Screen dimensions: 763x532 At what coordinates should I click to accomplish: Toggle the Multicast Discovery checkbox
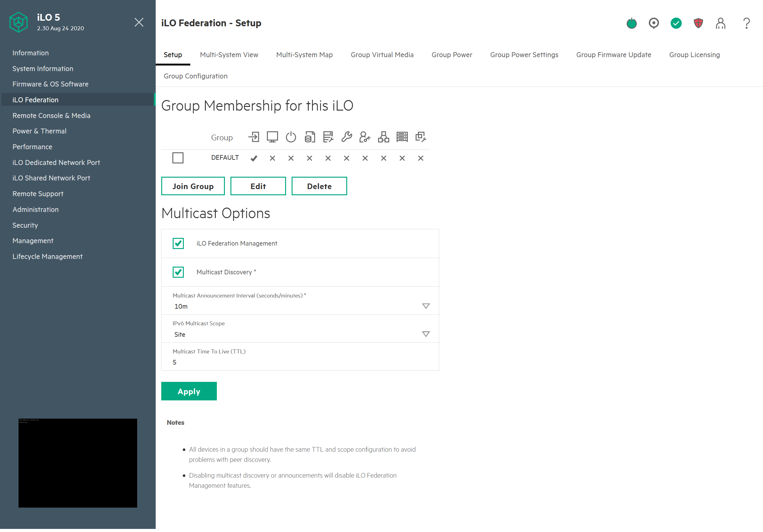[178, 272]
